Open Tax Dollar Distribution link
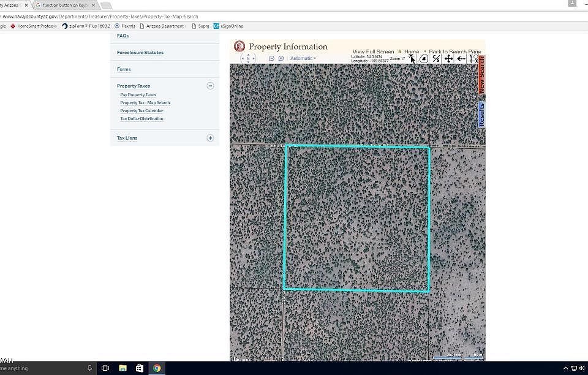 click(141, 119)
